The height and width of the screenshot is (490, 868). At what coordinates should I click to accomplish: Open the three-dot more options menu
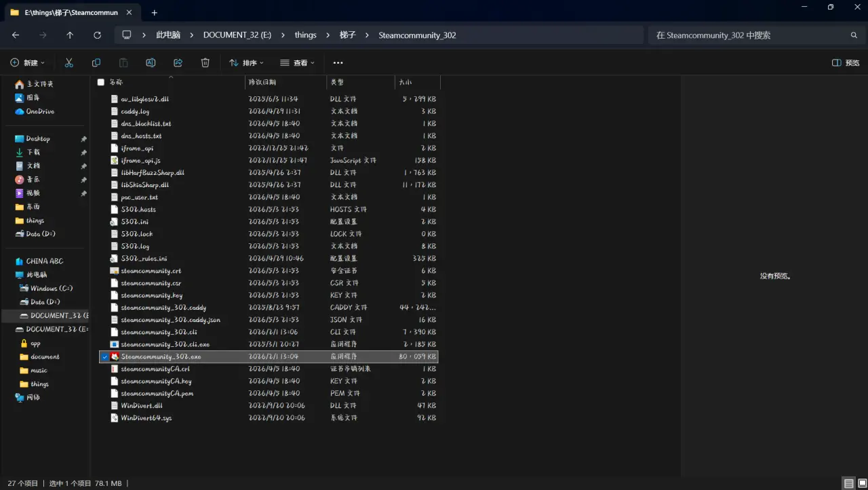(338, 62)
